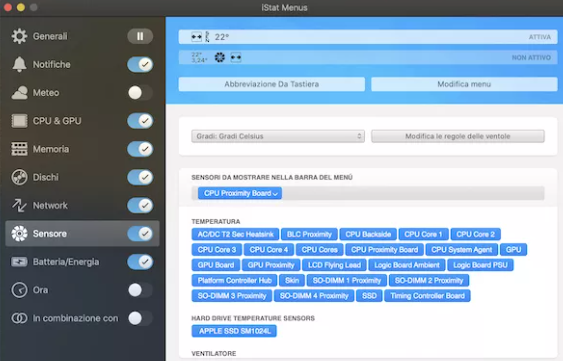Viewport: 563px width, 361px height.
Task: Click the Sensore fan icon
Action: point(19,233)
